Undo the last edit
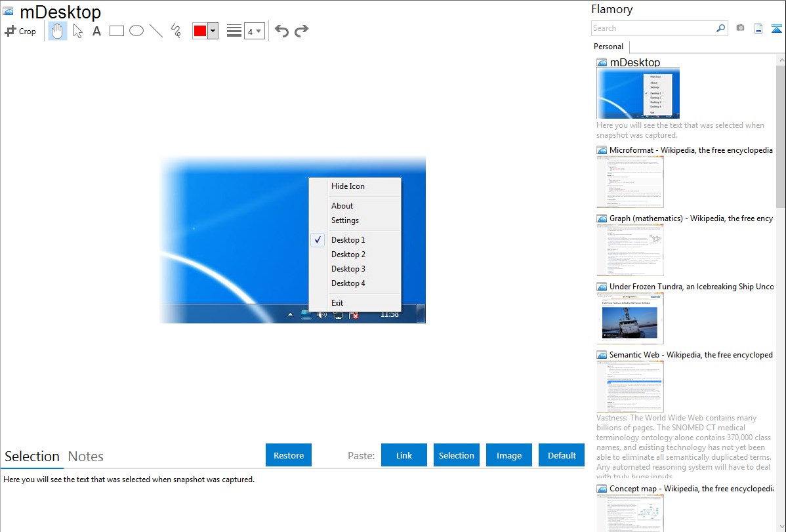The width and height of the screenshot is (786, 532). [x=281, y=31]
